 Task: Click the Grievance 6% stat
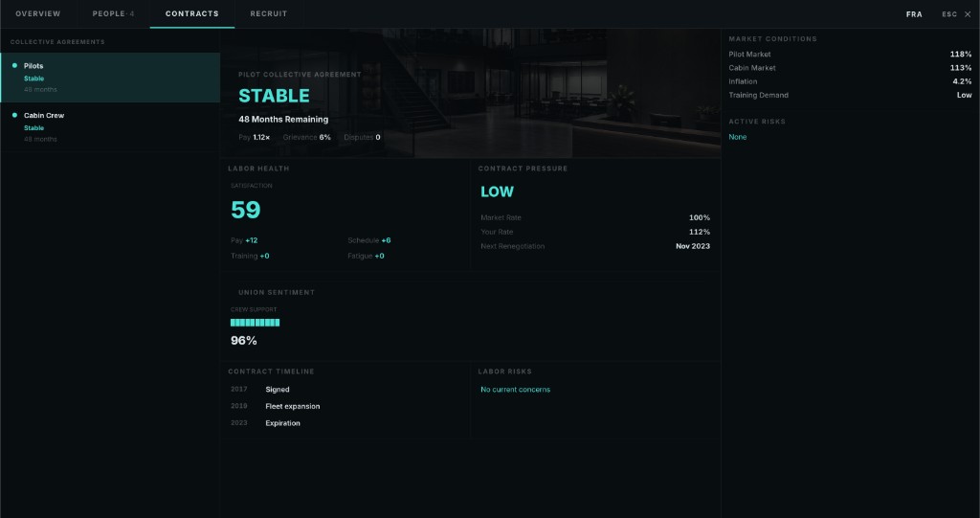307,137
